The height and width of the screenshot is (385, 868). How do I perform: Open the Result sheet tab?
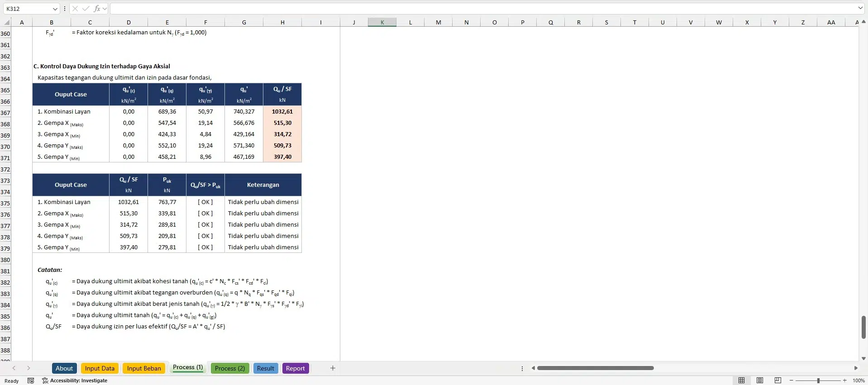[265, 368]
